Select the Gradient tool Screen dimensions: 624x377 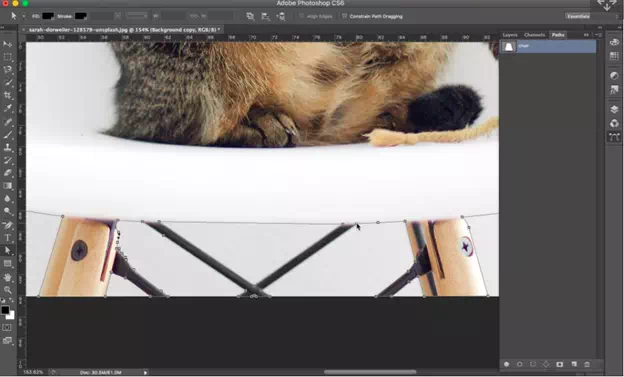pyautogui.click(x=8, y=186)
